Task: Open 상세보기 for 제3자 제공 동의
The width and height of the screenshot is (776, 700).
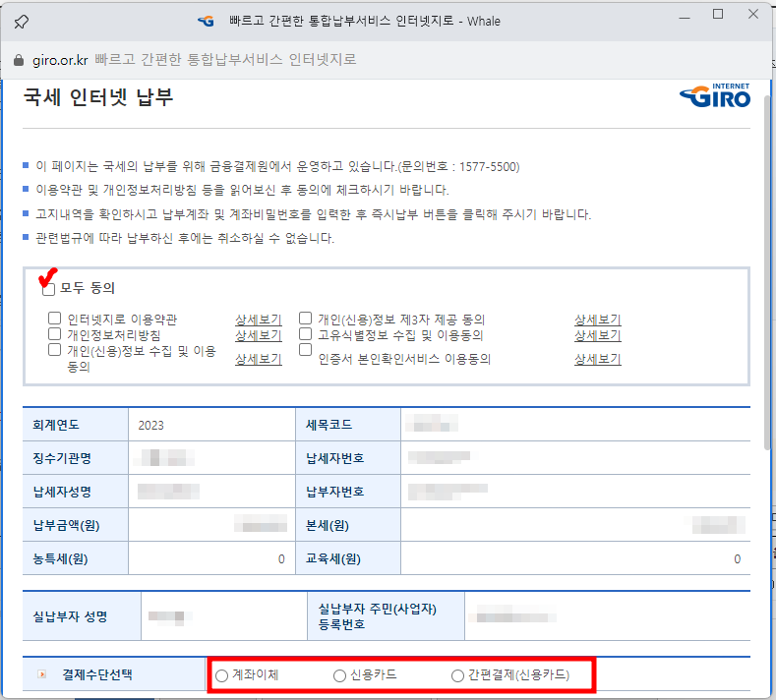Action: [598, 320]
